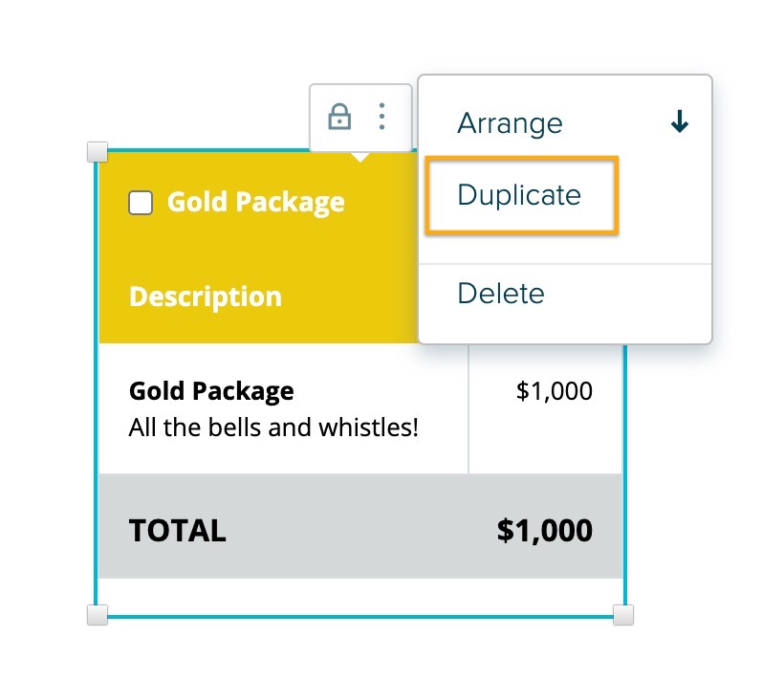Image resolution: width=784 pixels, height=681 pixels.
Task: Click the TOTAL label in the footer row
Action: click(x=178, y=531)
